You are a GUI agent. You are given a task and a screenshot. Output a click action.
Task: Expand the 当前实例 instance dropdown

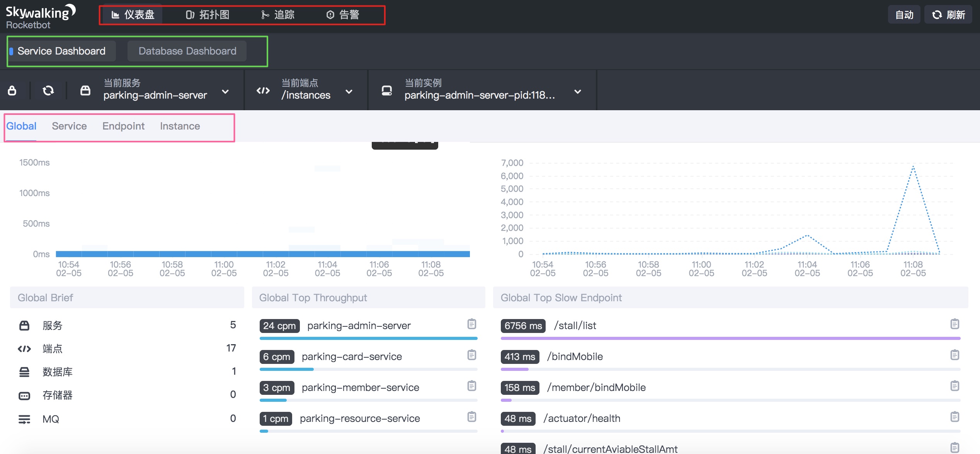click(x=577, y=92)
